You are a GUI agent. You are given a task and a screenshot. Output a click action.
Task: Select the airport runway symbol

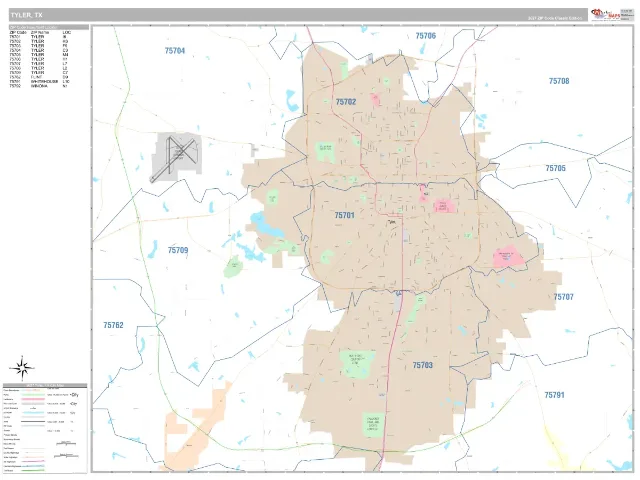coord(177,156)
